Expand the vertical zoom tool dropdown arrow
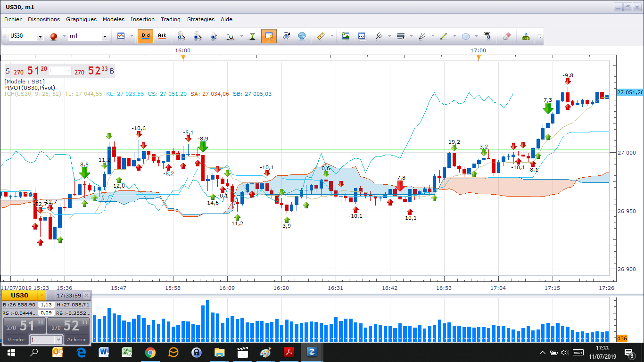 (x=241, y=37)
